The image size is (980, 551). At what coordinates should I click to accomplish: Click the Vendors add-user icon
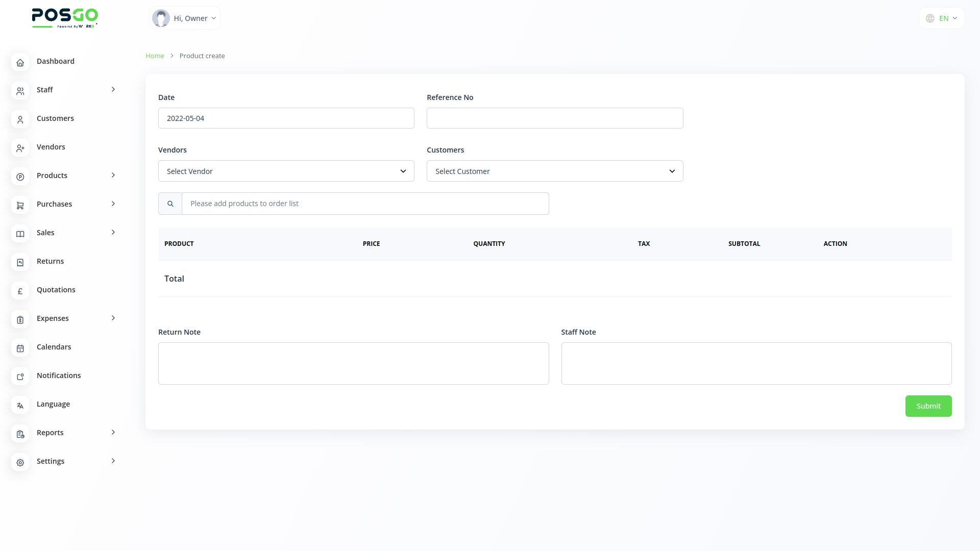[20, 148]
